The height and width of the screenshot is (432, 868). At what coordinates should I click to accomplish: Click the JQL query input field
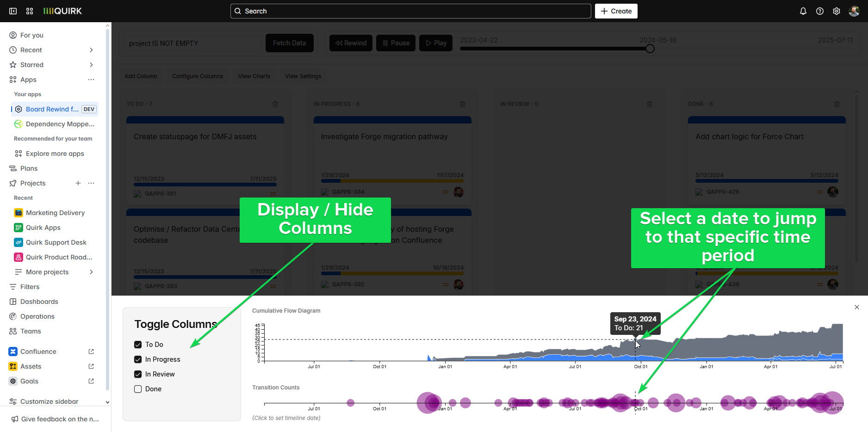[192, 43]
